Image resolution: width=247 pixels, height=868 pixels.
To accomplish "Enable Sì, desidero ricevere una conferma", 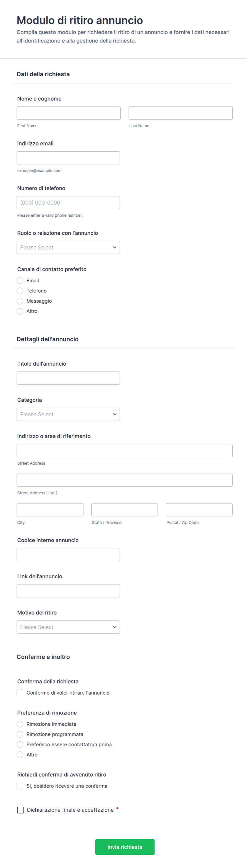I will click(x=20, y=786).
